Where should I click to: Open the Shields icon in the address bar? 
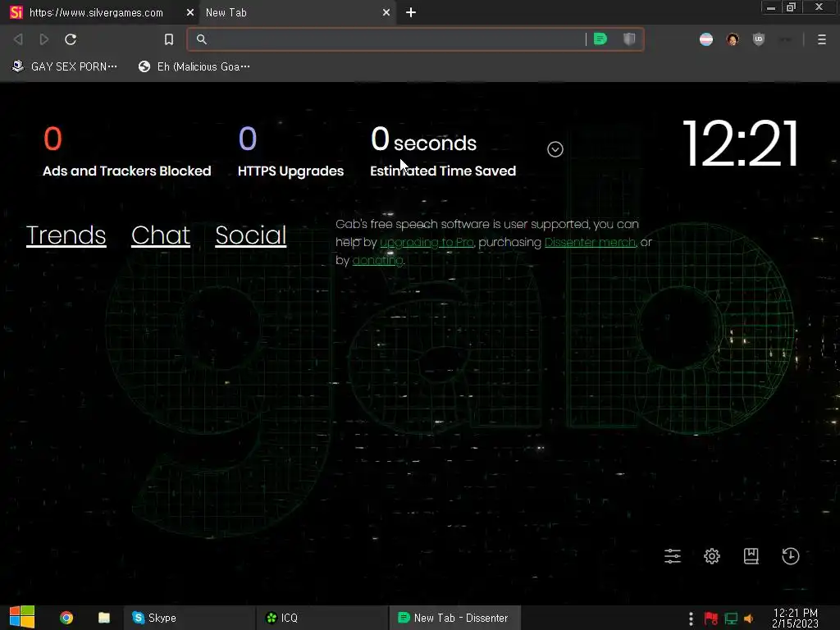[x=629, y=39]
